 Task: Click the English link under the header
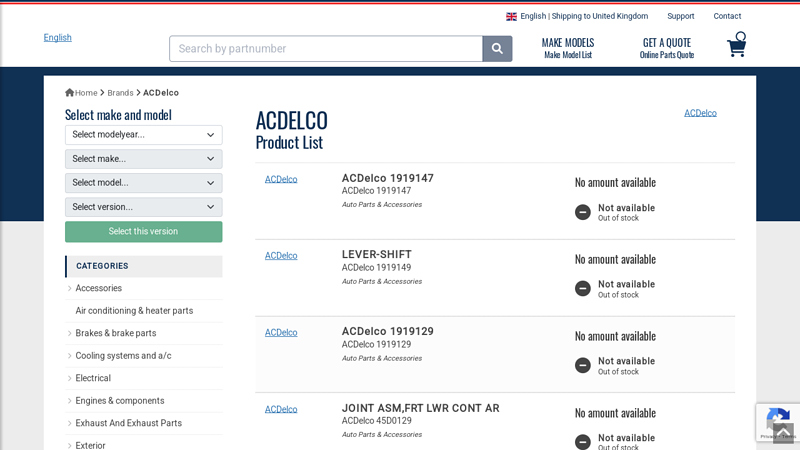pyautogui.click(x=58, y=38)
